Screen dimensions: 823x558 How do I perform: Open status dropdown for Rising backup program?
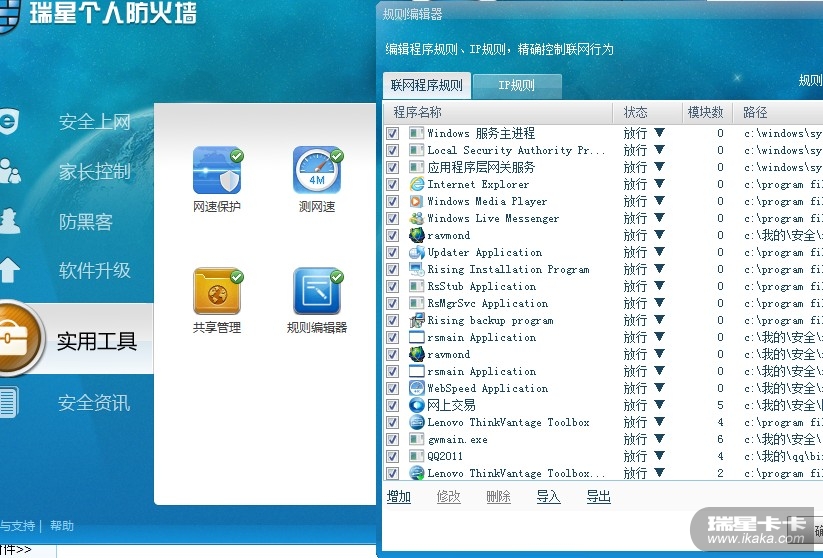(x=660, y=320)
